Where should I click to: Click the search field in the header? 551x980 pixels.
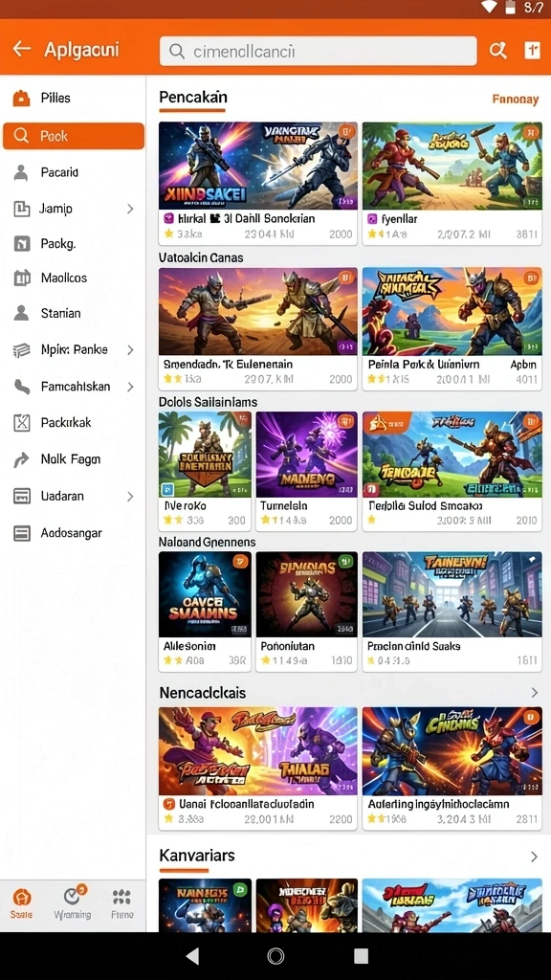pos(318,51)
